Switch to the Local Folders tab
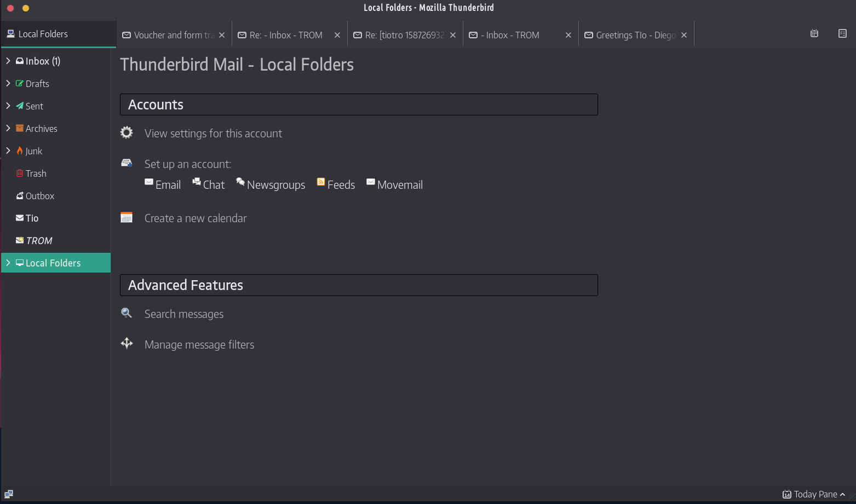This screenshot has height=504, width=856. coord(58,34)
